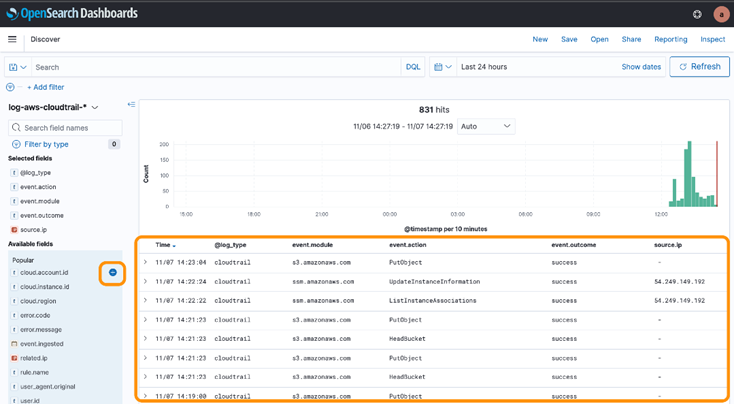Select cloud.region available field
Viewport: 734px width, 404px height.
tap(38, 301)
